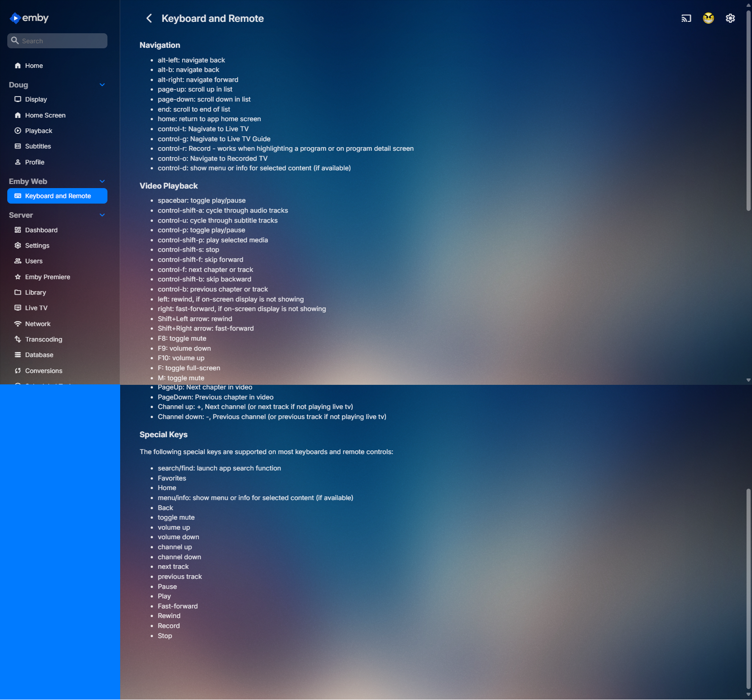
Task: Open the server Dashboard
Action: pos(57,230)
